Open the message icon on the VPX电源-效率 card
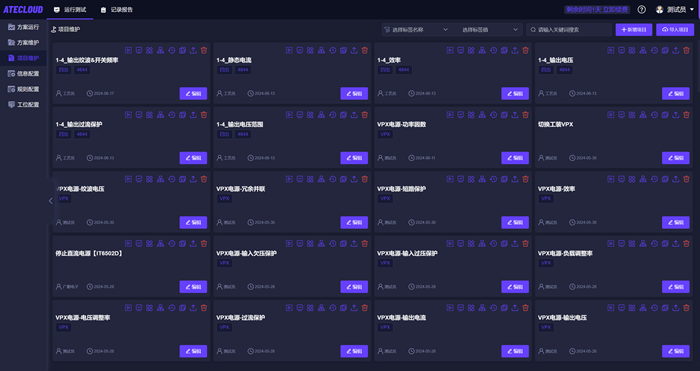 pos(621,179)
